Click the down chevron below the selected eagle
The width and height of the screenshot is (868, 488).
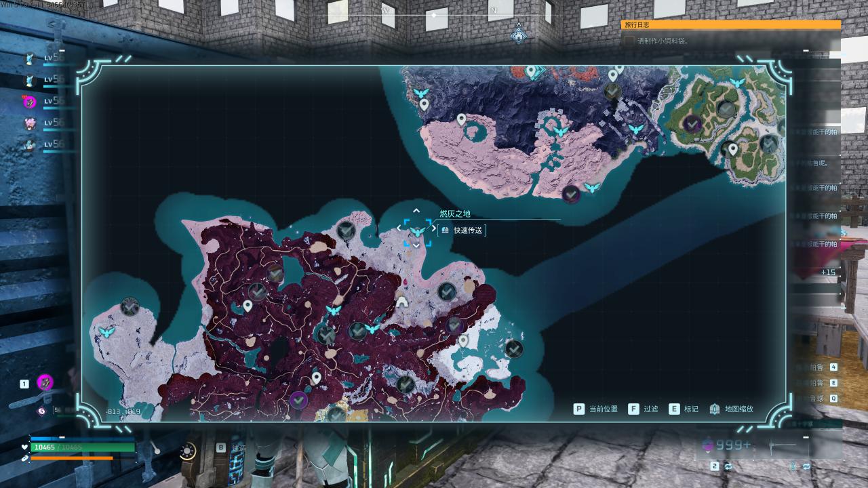[416, 245]
